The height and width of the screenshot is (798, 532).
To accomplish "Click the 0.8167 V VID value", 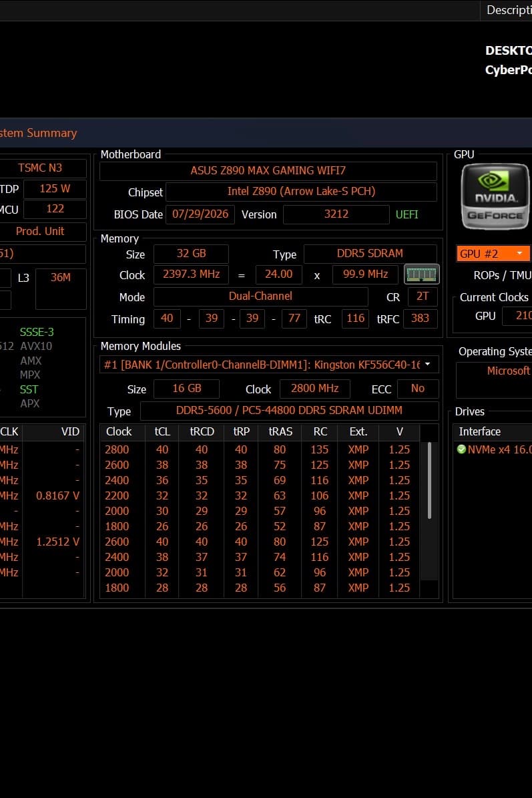I will click(x=57, y=495).
